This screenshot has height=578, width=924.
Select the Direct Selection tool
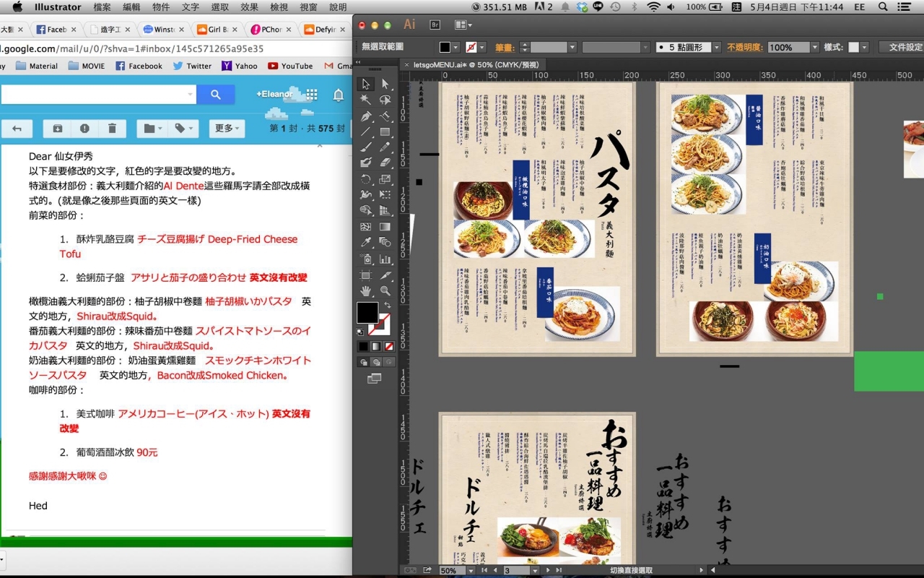pyautogui.click(x=385, y=85)
